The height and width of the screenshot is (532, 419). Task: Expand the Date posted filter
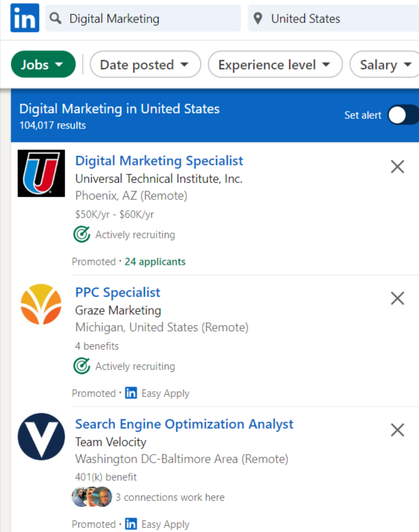coord(145,64)
